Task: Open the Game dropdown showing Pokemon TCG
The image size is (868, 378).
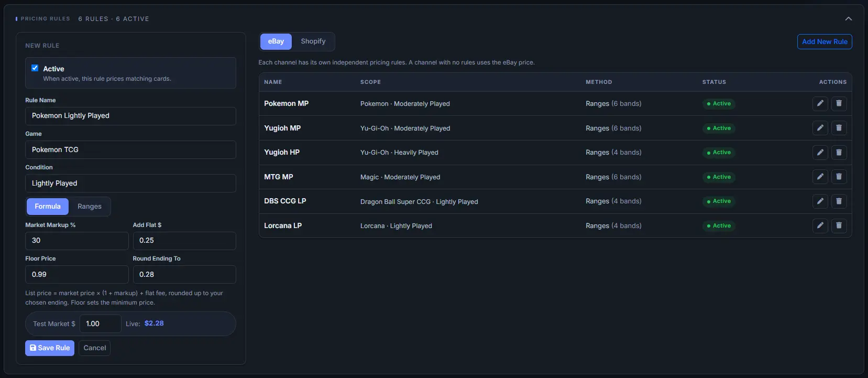Action: coord(130,149)
